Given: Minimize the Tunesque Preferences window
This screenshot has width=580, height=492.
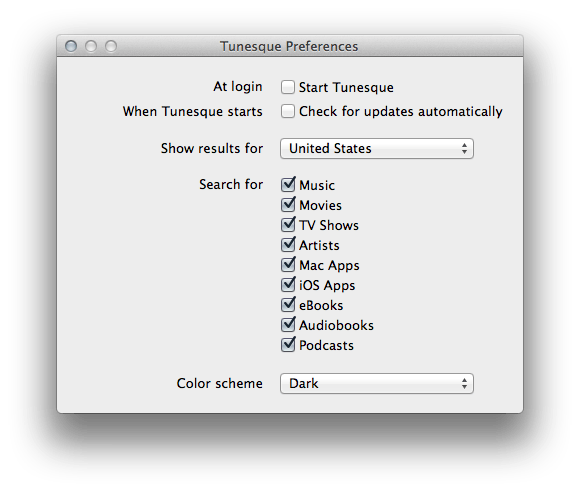Looking at the screenshot, I should point(91,46).
